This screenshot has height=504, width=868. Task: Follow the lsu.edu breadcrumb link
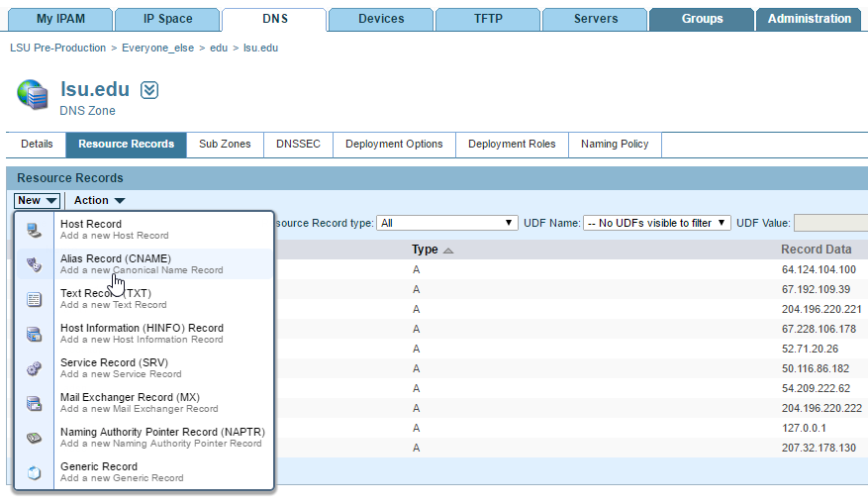pyautogui.click(x=260, y=49)
